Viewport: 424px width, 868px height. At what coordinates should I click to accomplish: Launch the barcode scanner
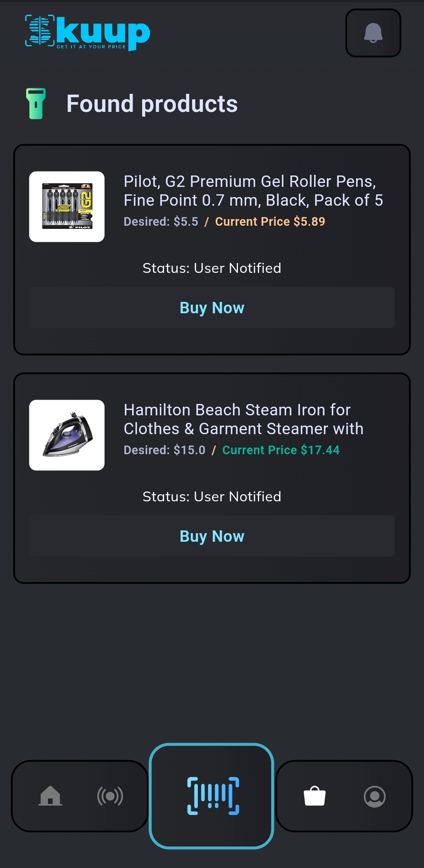(x=212, y=796)
